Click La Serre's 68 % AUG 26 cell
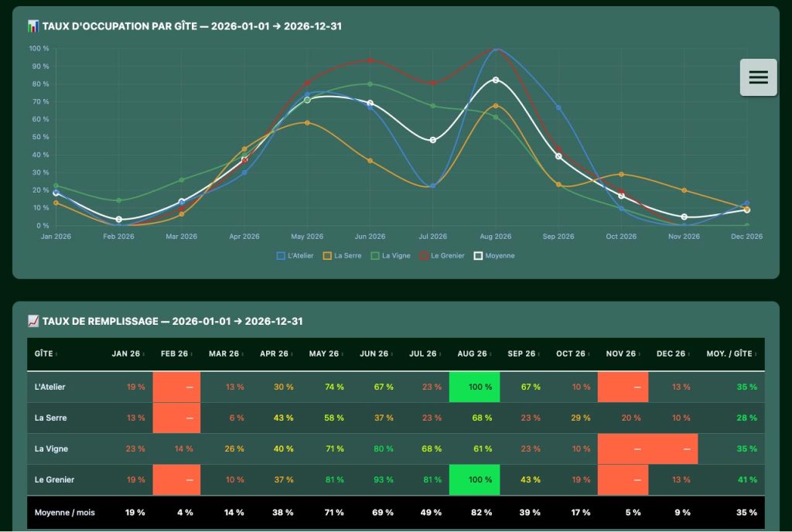 tap(474, 418)
